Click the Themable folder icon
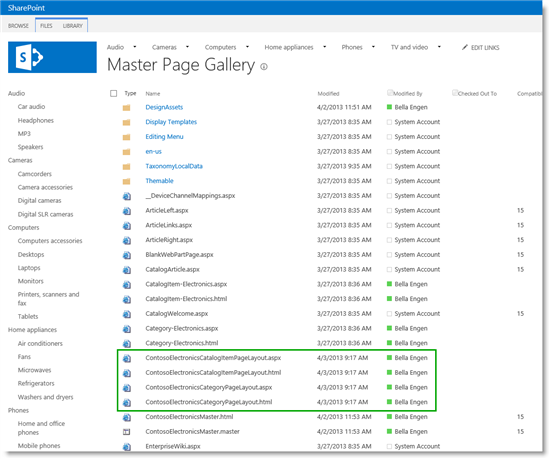Image resolution: width=550 pixels, height=459 pixels. click(x=127, y=181)
